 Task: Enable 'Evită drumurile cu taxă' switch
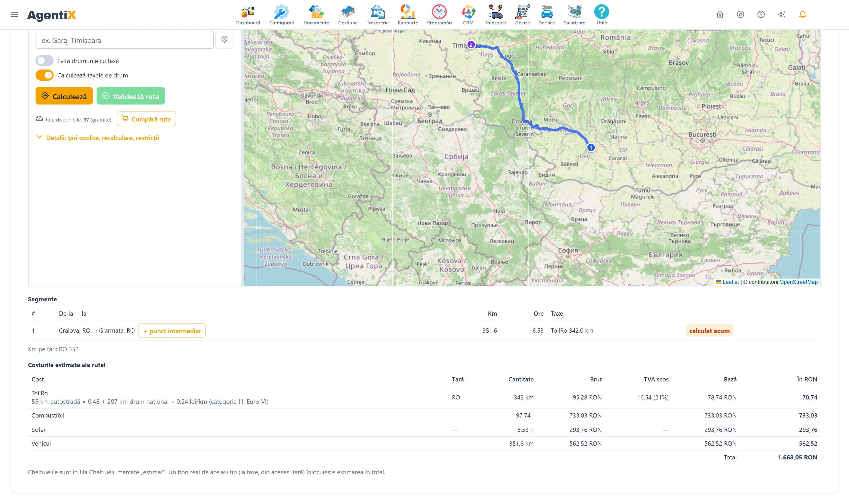[45, 61]
